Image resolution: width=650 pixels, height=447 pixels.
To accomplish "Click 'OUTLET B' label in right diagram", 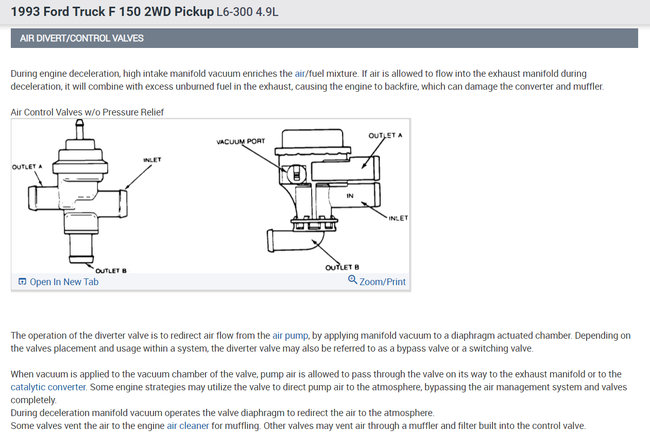I will (x=342, y=267).
